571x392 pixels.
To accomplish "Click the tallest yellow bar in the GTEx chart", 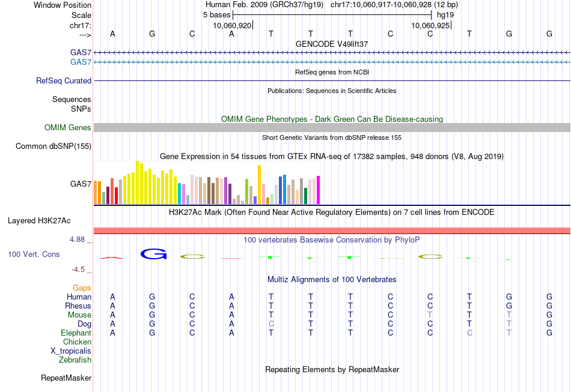I will click(137, 182).
